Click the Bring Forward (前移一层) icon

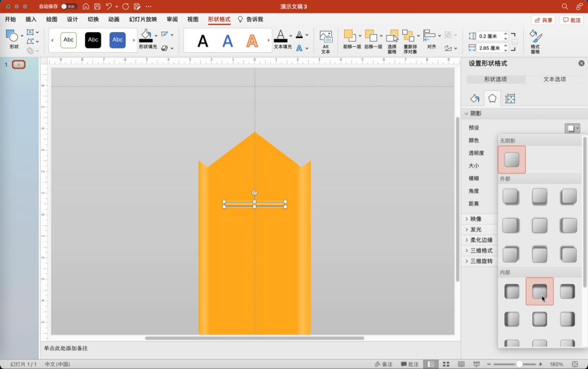(351, 40)
